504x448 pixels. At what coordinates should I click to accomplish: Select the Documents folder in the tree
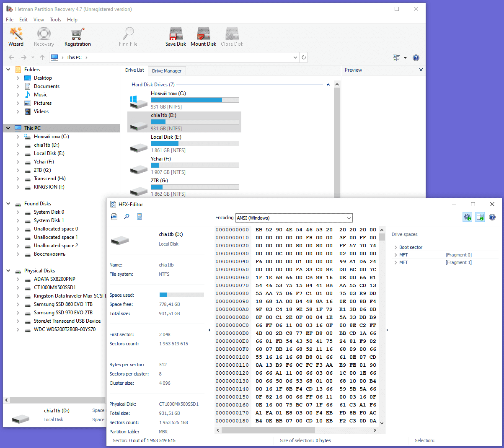(47, 86)
